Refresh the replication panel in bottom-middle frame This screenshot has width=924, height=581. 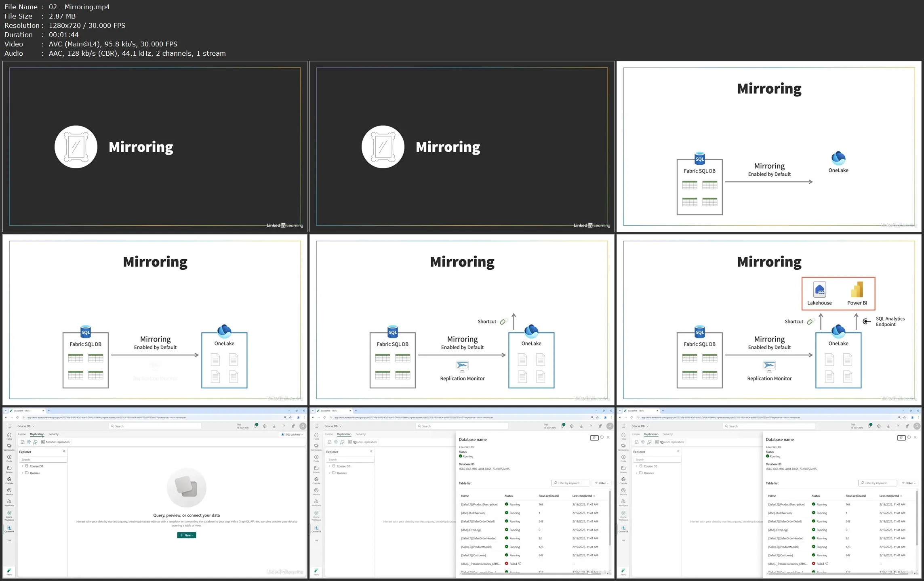pos(602,437)
